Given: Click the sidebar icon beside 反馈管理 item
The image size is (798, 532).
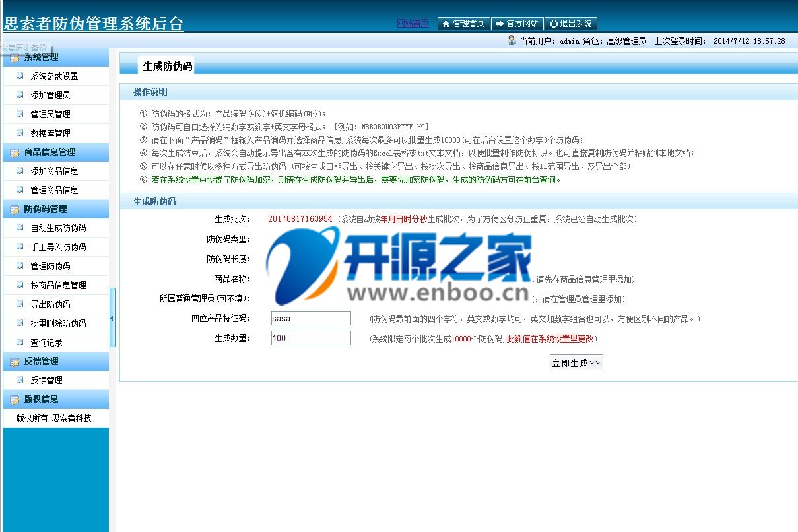Looking at the screenshot, I should (20, 380).
